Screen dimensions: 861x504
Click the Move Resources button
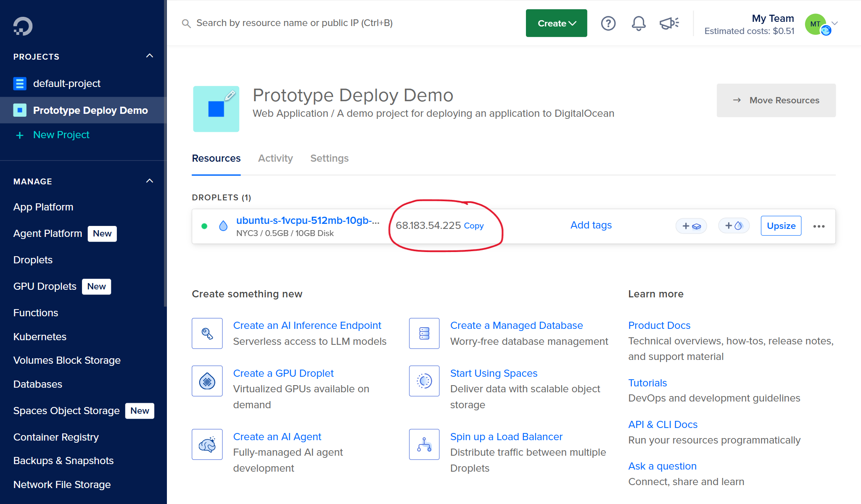(x=776, y=100)
